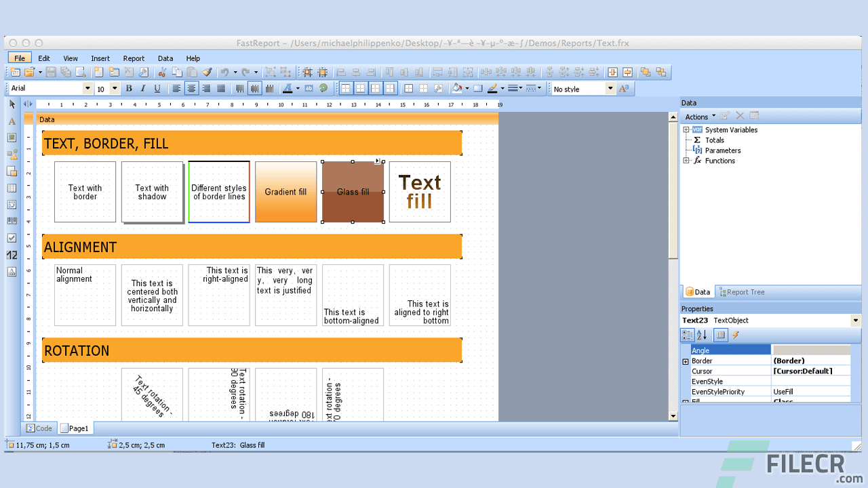The height and width of the screenshot is (488, 868).
Task: Click the Angle property value field
Action: tap(810, 350)
